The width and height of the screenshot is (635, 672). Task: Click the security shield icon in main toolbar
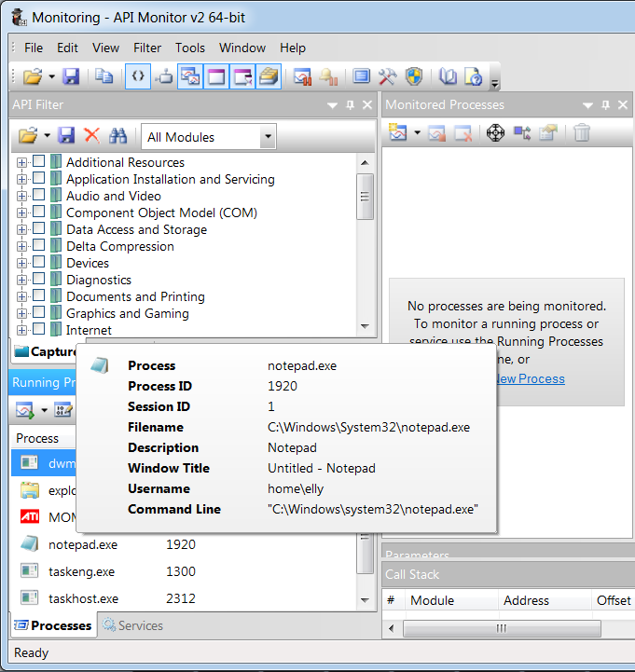(x=414, y=76)
